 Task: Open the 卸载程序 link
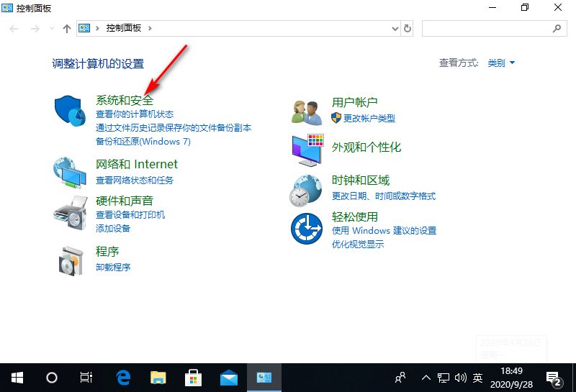click(113, 268)
